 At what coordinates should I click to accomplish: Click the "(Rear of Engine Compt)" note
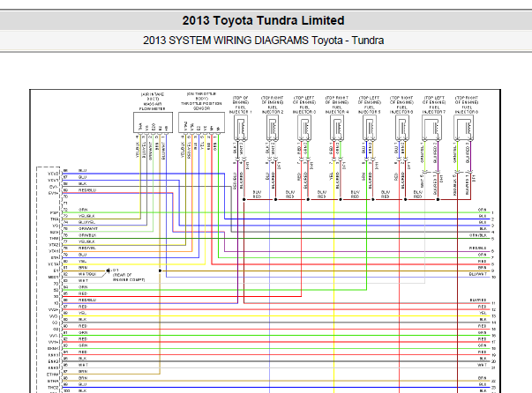[x=129, y=278]
